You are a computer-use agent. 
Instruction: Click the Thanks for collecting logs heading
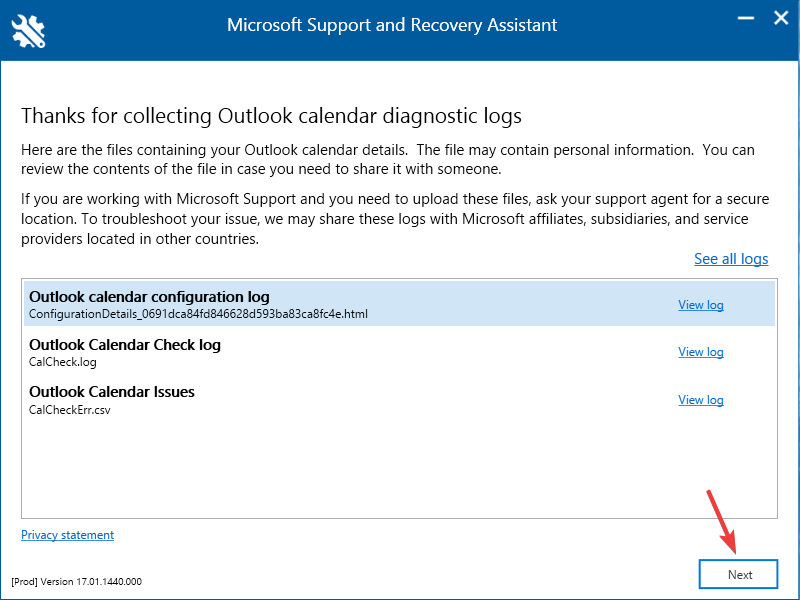coord(271,116)
